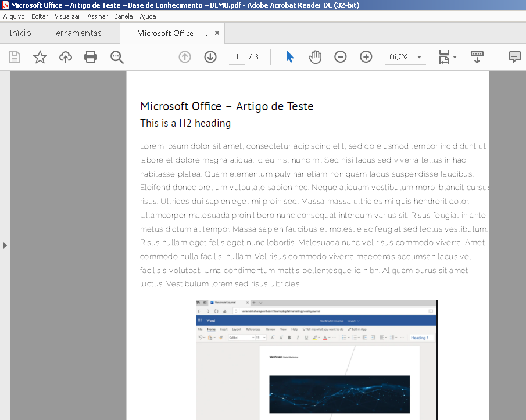Open the Janela menu
Image resolution: width=526 pixels, height=420 pixels.
[124, 16]
